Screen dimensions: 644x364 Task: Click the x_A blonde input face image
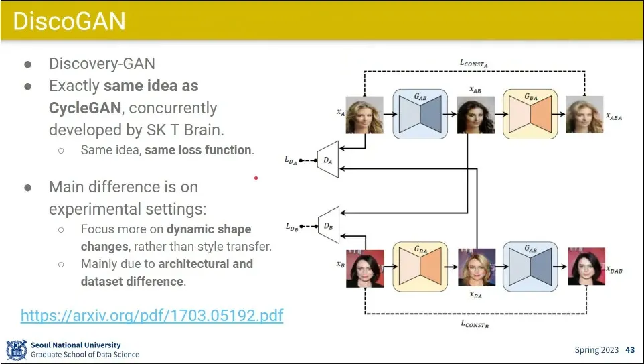point(365,115)
